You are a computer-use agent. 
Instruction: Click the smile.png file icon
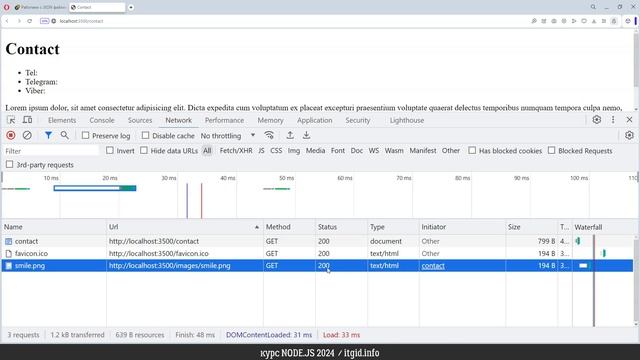click(9, 266)
